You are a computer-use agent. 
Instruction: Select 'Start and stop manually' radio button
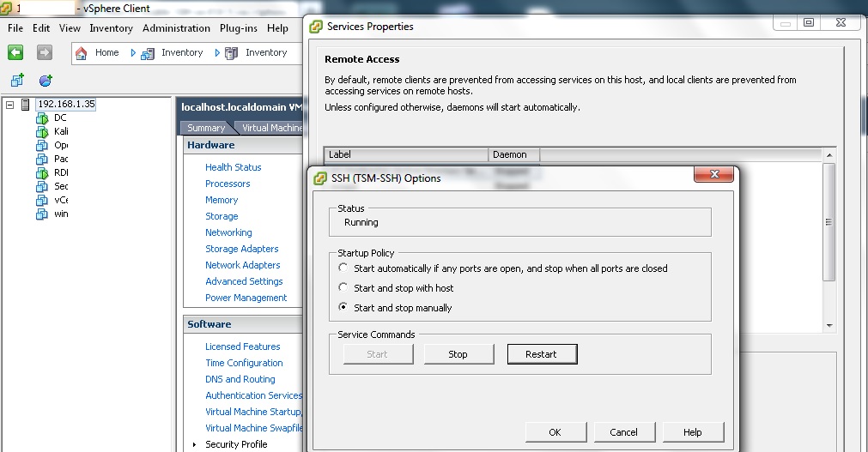343,308
